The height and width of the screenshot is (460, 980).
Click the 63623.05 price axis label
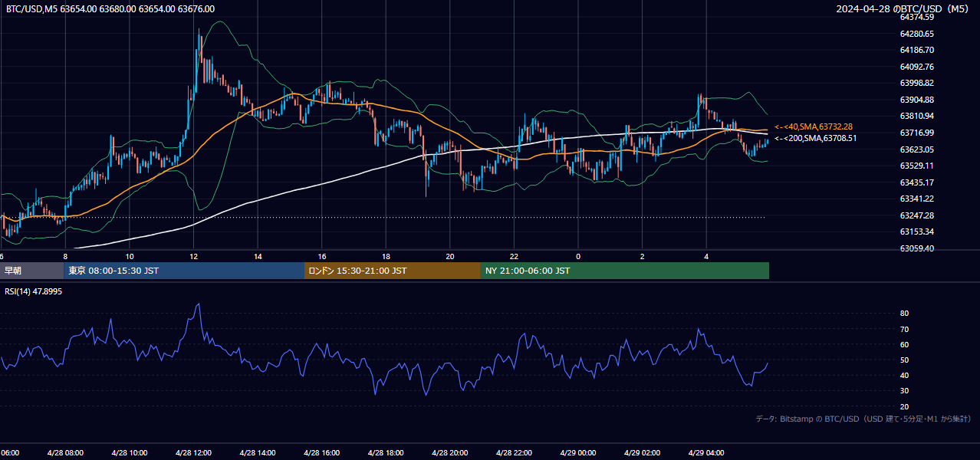917,149
